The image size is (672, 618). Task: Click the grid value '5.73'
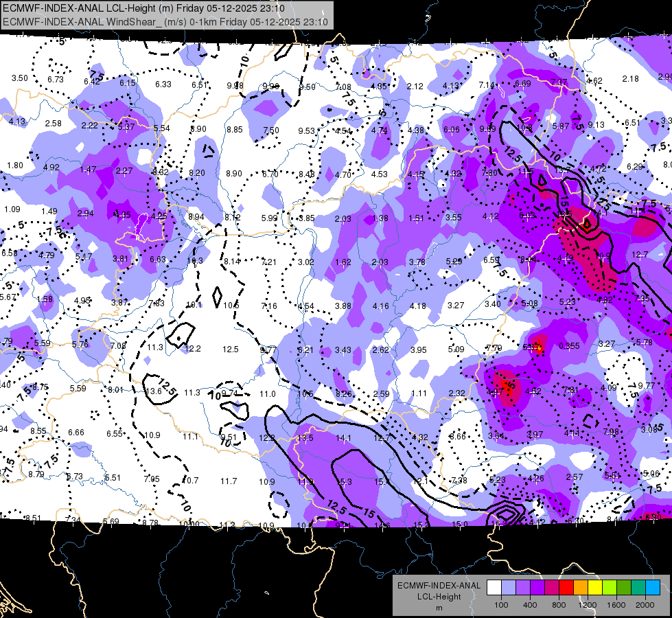[75, 477]
